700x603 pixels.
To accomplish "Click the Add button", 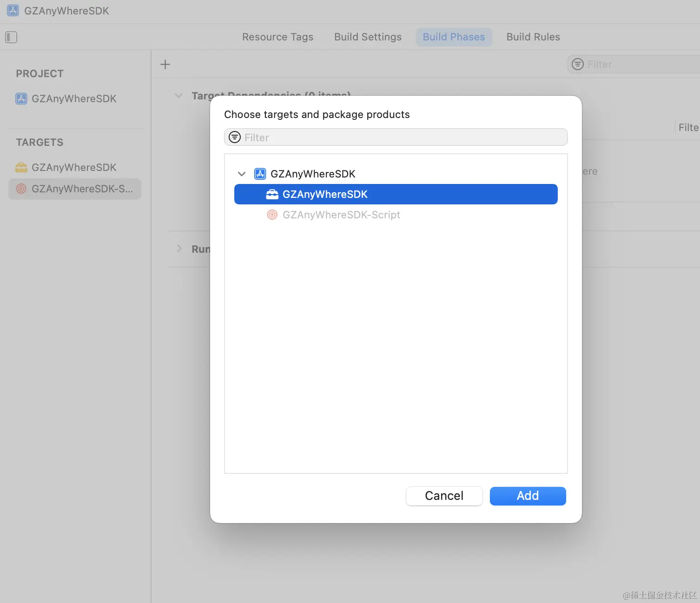I will click(x=528, y=496).
